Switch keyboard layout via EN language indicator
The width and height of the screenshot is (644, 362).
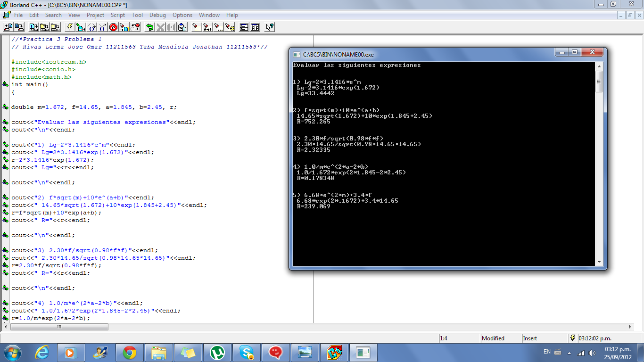[547, 352]
